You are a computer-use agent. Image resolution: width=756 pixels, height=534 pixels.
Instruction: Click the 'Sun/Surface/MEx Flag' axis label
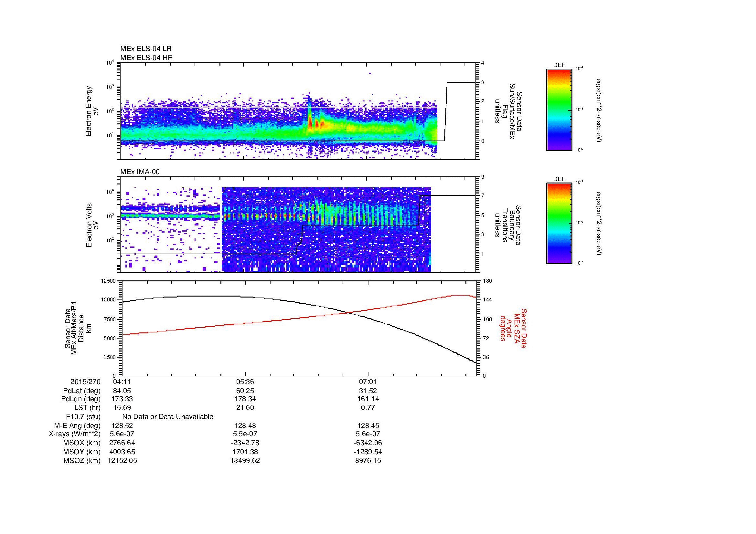pyautogui.click(x=509, y=111)
